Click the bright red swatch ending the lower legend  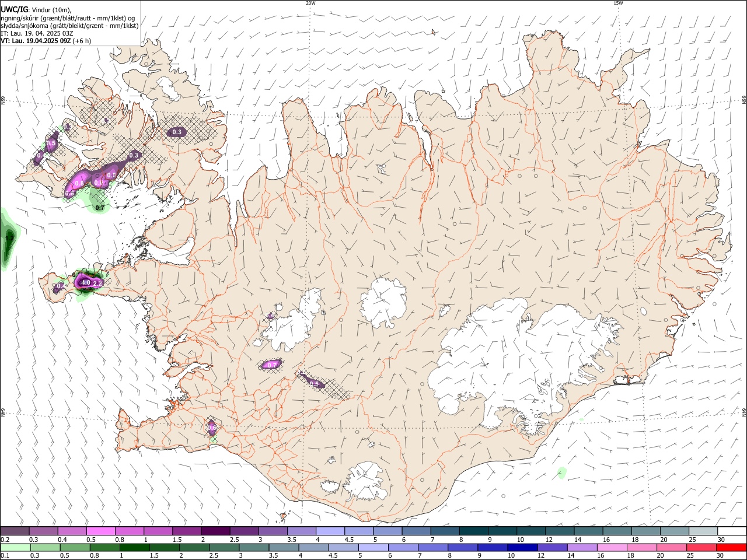click(731, 547)
